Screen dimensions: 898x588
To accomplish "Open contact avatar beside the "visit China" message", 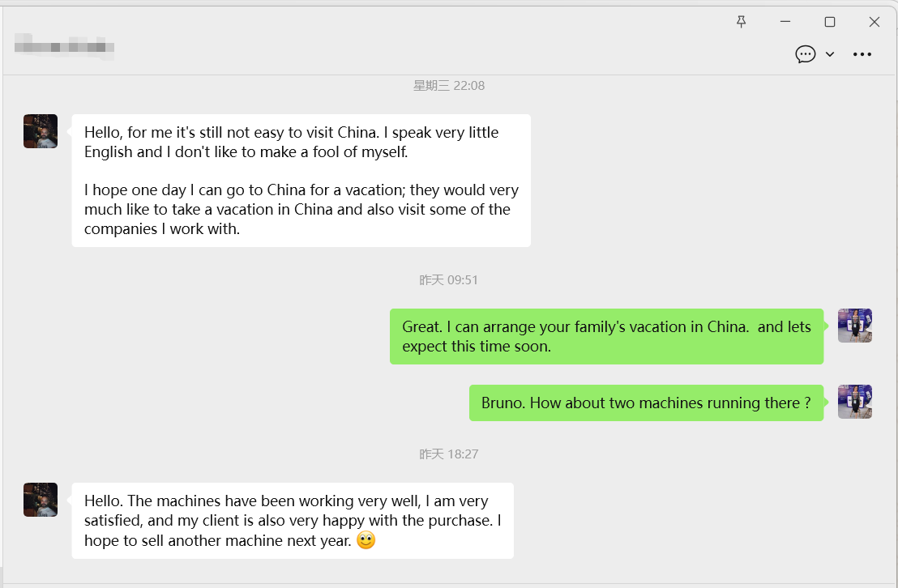I will coord(41,131).
